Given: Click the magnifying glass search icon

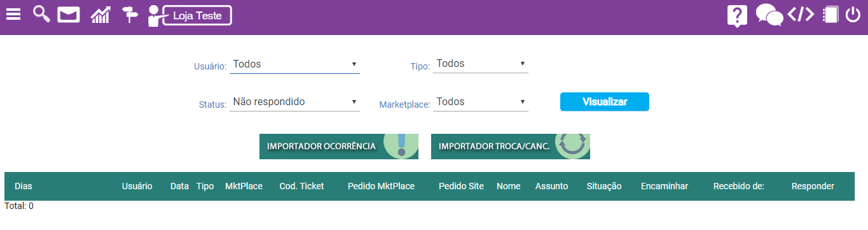Looking at the screenshot, I should tap(41, 14).
